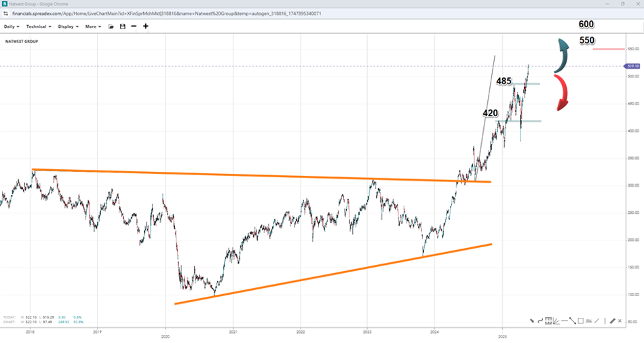The height and width of the screenshot is (343, 644).
Task: Zoom in with the plus icon
Action: [145, 26]
